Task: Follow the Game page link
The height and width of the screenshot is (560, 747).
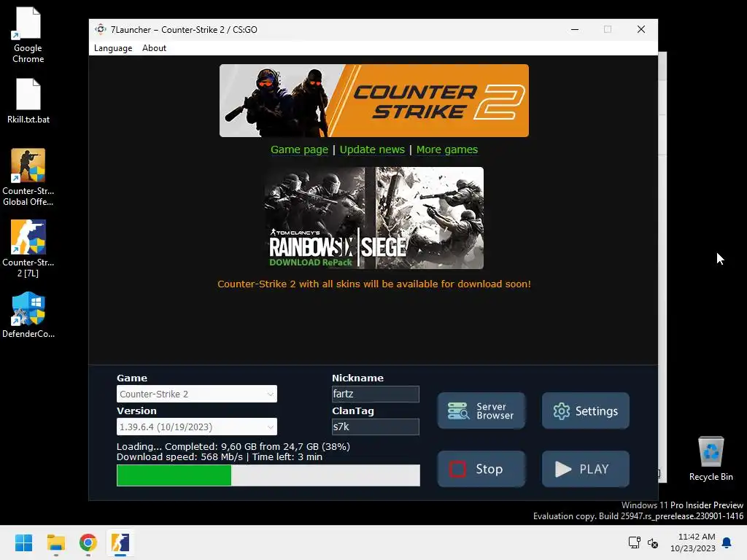Action: pyautogui.click(x=299, y=149)
